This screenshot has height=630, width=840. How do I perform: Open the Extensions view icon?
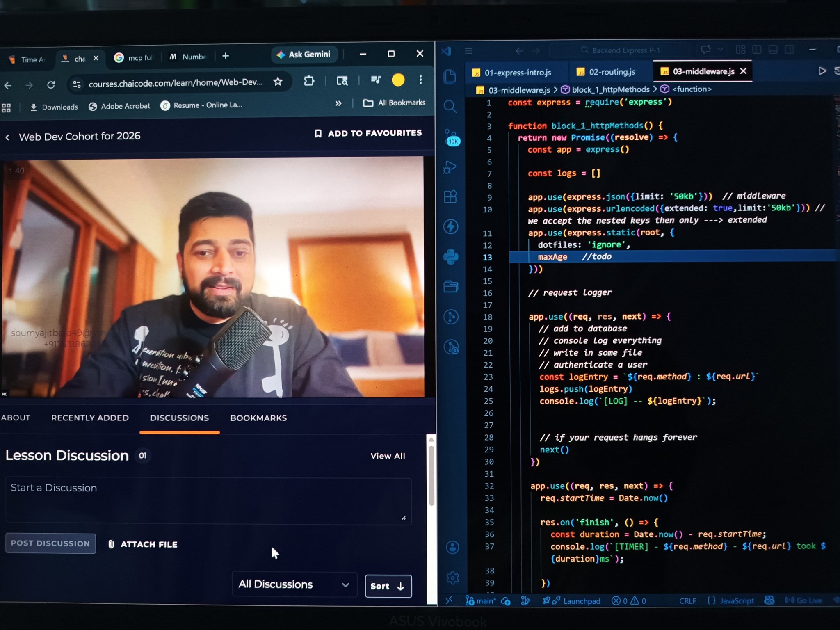(450, 197)
